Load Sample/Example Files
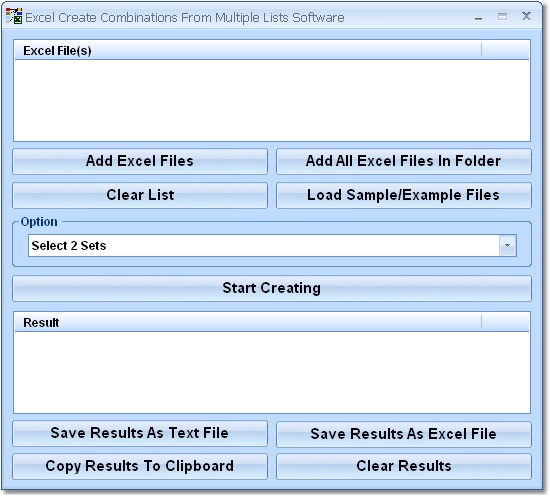550x497 pixels. tap(404, 195)
